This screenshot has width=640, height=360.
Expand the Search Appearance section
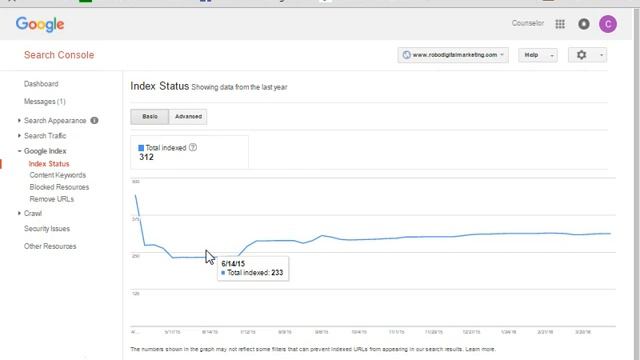coord(19,120)
